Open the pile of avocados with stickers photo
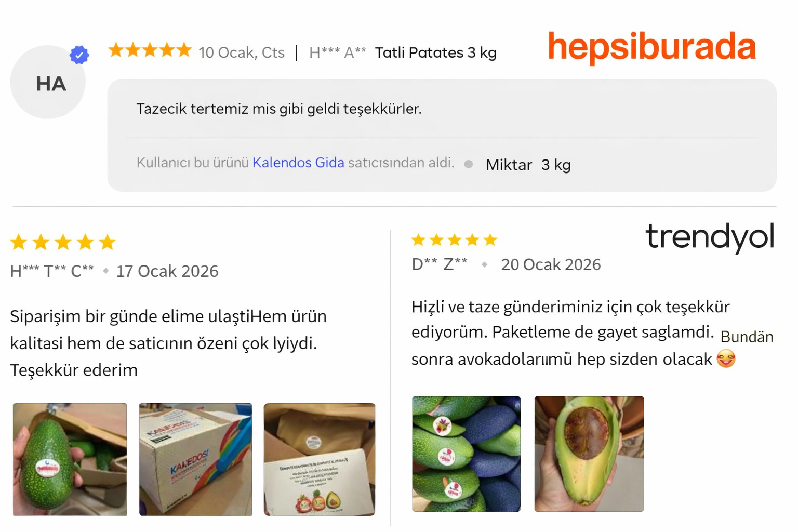 click(x=466, y=454)
